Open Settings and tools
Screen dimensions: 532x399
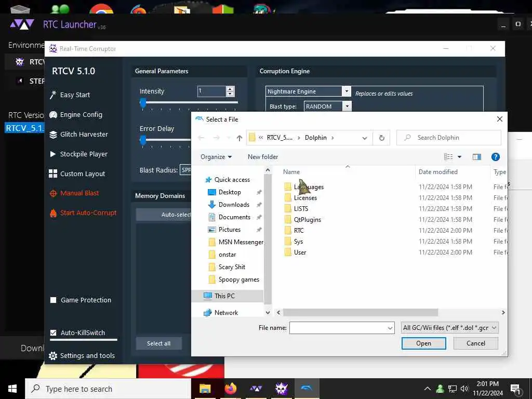pos(87,355)
